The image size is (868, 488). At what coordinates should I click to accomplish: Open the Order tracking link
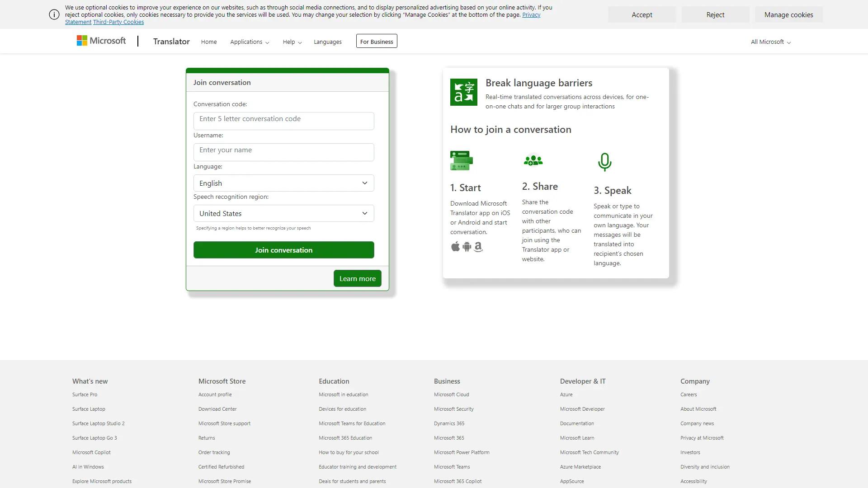point(214,452)
